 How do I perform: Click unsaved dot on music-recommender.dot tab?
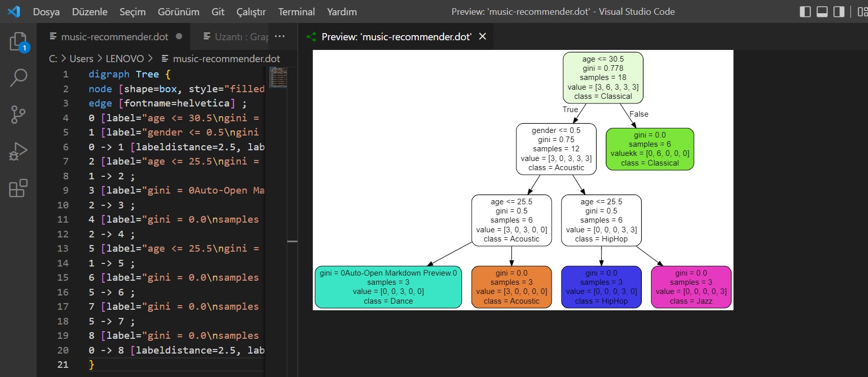coord(179,36)
